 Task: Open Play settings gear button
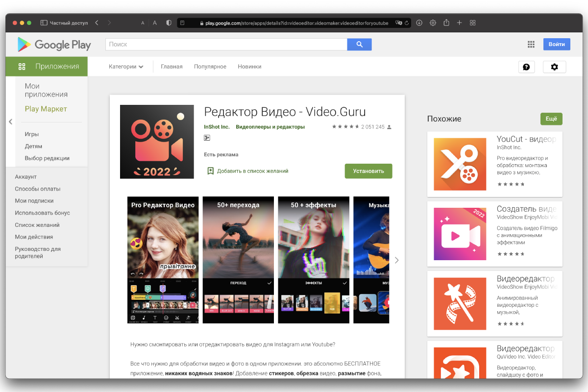pos(554,67)
